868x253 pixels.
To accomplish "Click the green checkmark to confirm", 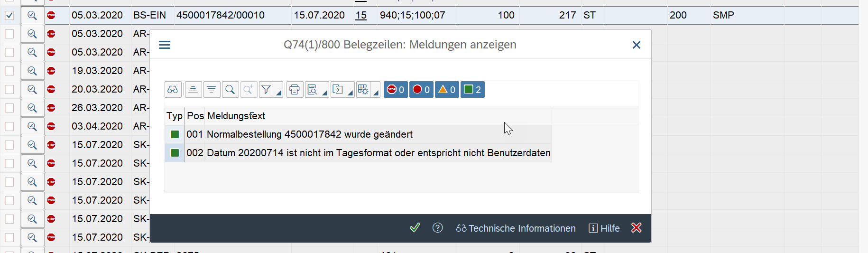I will coord(415,228).
